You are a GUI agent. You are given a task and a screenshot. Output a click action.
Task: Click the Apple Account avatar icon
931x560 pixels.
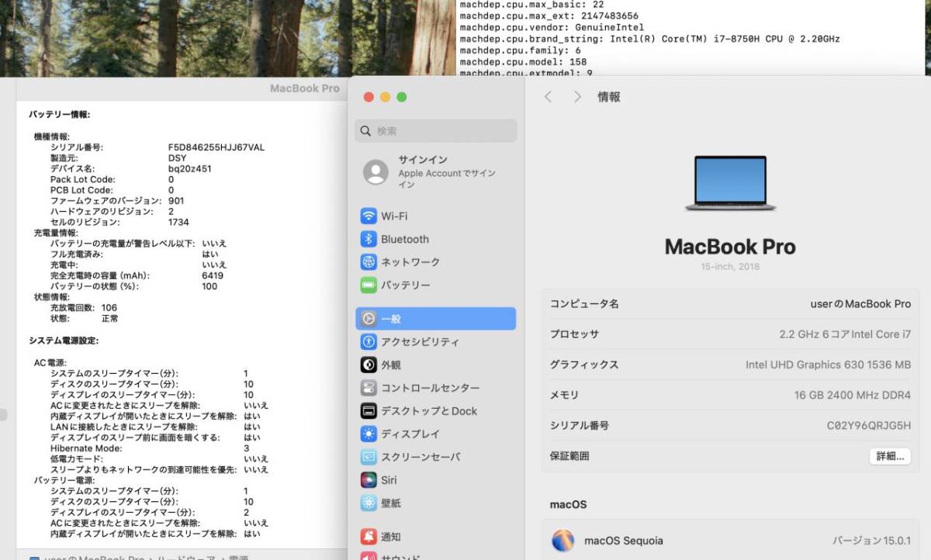point(376,172)
